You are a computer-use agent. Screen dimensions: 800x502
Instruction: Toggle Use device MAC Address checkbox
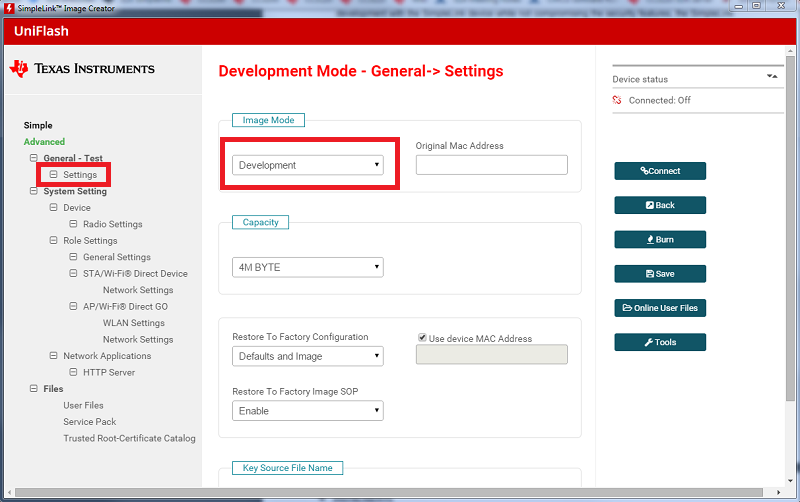[422, 338]
